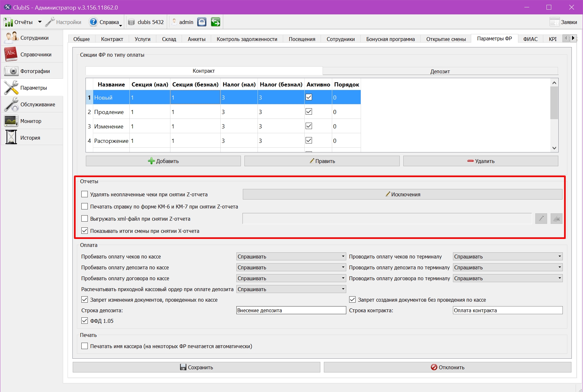This screenshot has height=392, width=583.
Task: Switch to the ФИАС tab
Action: point(530,39)
